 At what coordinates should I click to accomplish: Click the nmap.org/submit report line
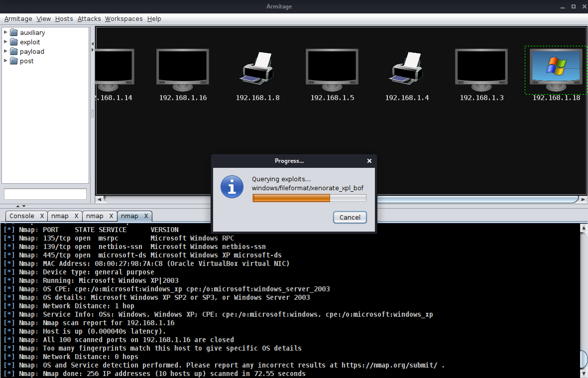(x=224, y=365)
